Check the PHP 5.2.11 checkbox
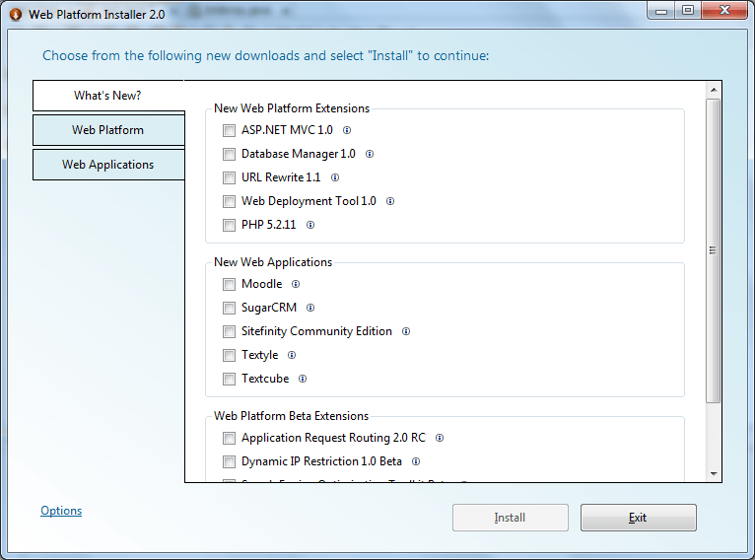 point(230,225)
